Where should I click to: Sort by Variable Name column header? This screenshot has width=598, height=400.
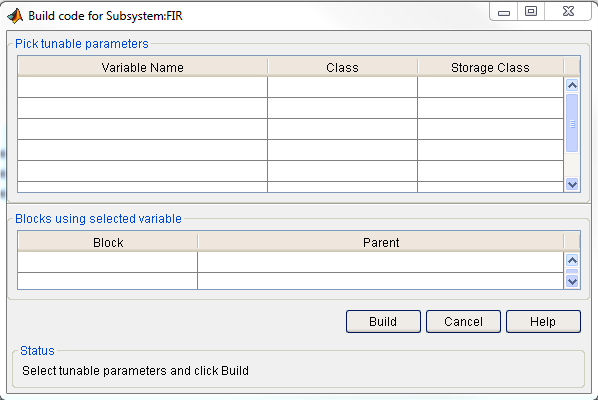tap(143, 67)
